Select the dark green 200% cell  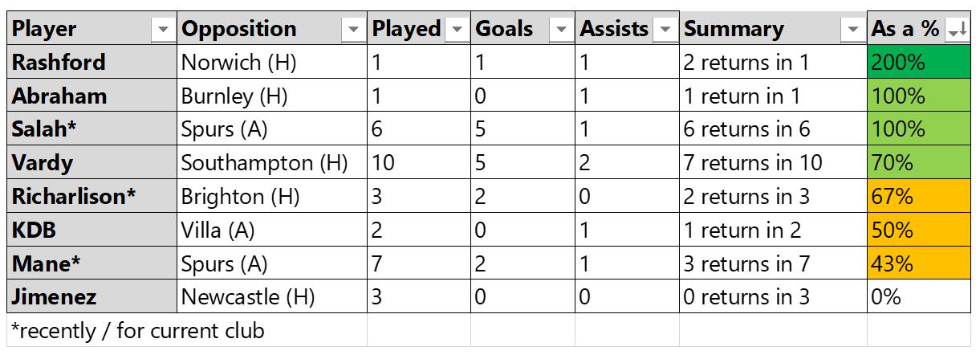point(919,63)
